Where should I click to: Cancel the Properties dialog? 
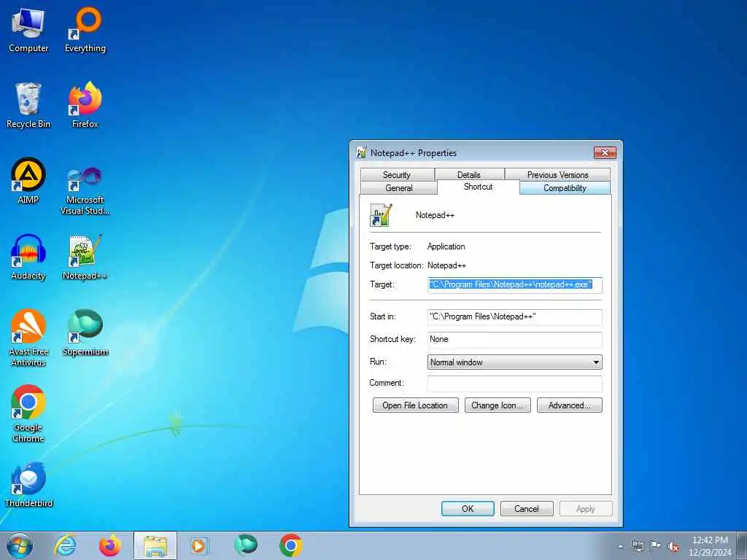coord(527,508)
